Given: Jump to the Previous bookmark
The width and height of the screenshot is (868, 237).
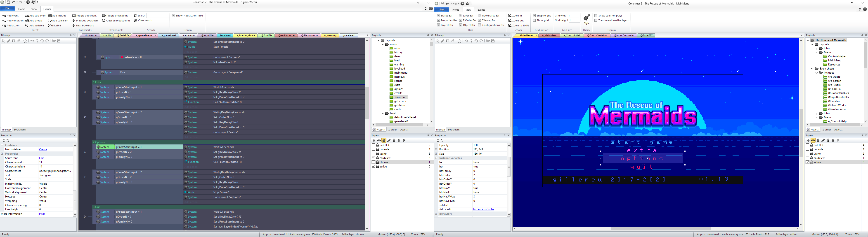Looking at the screenshot, I should coord(85,21).
